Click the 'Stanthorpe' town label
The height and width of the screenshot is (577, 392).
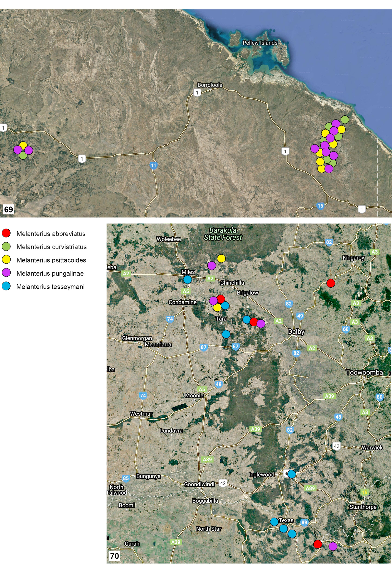363,507
